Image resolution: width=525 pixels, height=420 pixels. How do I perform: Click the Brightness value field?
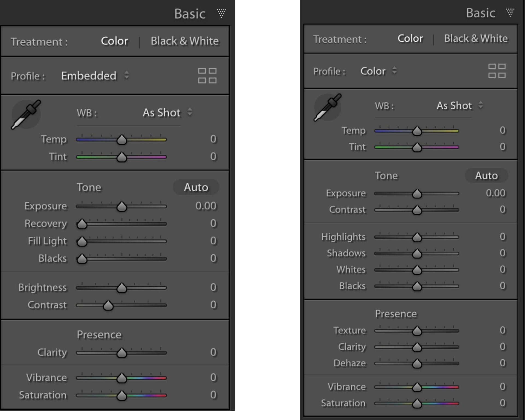pos(213,287)
